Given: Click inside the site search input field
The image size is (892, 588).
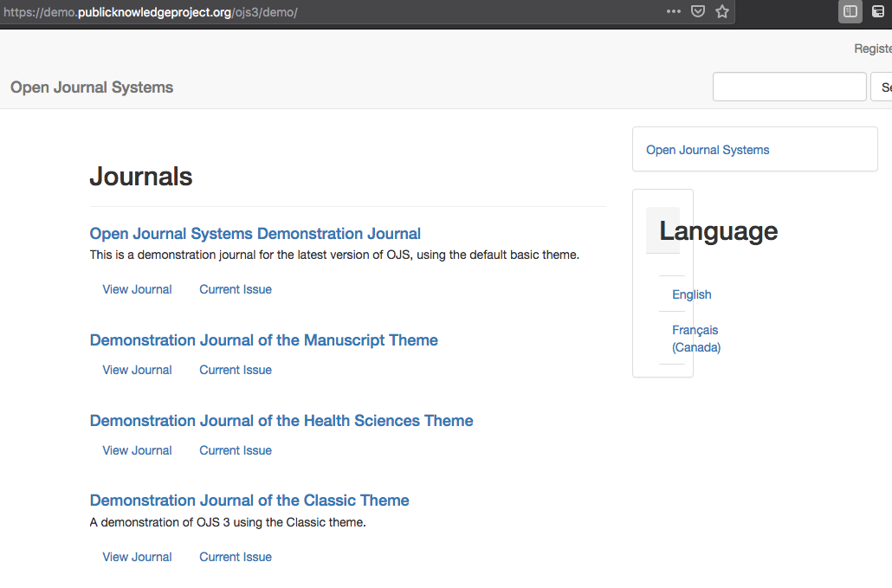Looking at the screenshot, I should (789, 86).
